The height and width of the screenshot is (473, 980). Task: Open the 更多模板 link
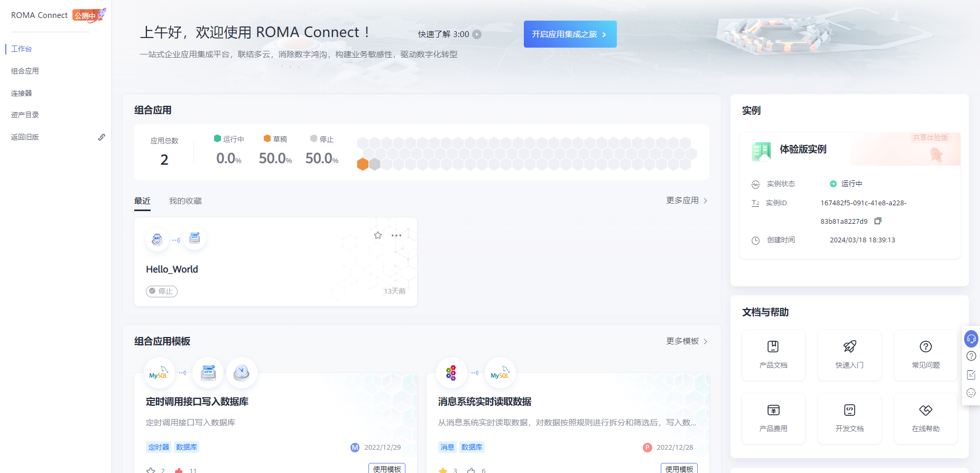click(x=687, y=341)
